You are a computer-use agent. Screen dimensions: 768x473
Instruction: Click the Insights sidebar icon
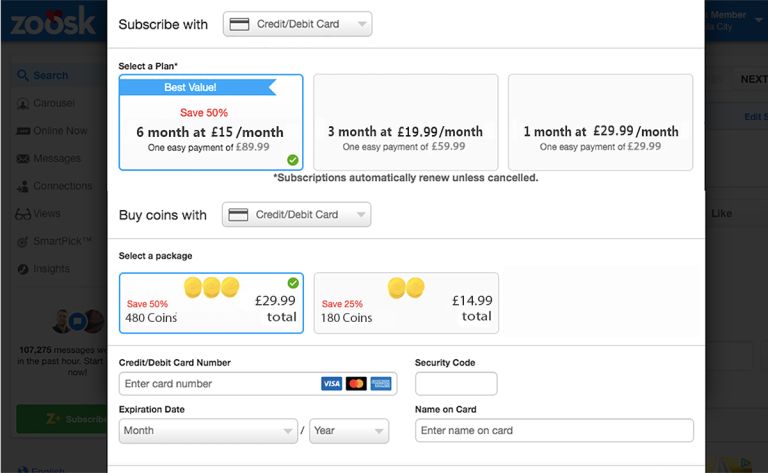23,269
